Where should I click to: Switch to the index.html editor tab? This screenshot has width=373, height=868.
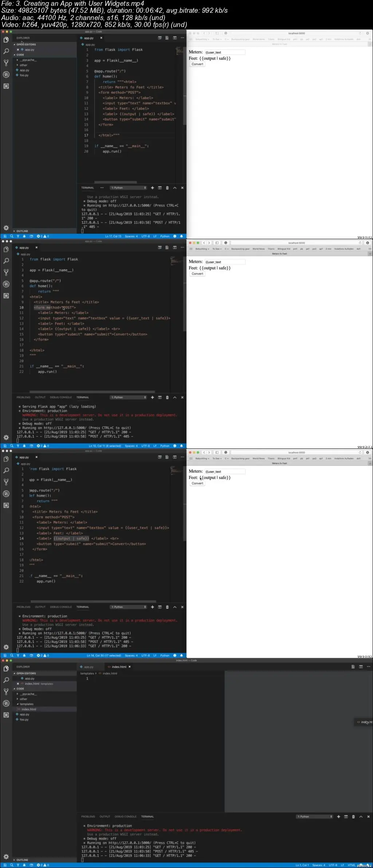(x=119, y=667)
